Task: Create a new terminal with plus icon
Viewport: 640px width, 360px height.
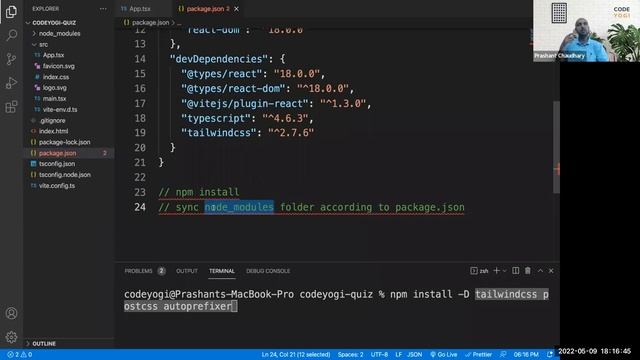Action: coord(496,271)
